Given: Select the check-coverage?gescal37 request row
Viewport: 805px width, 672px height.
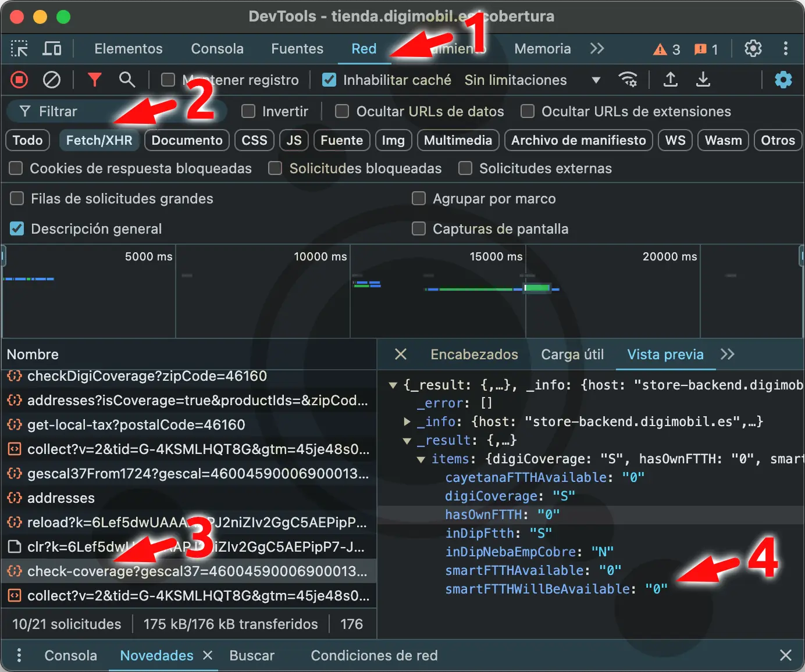Looking at the screenshot, I should [188, 571].
